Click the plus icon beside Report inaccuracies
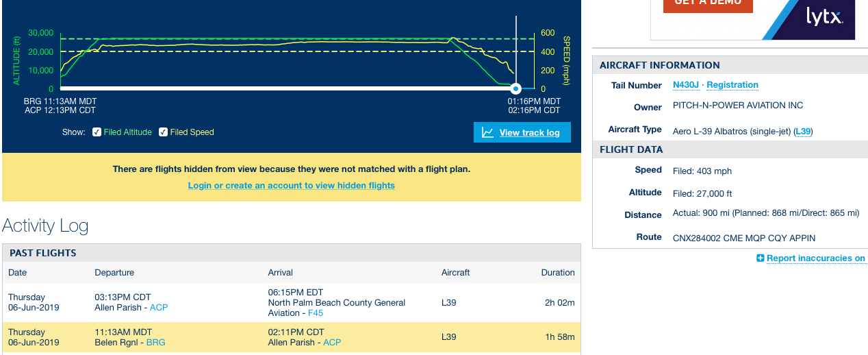 [x=760, y=258]
